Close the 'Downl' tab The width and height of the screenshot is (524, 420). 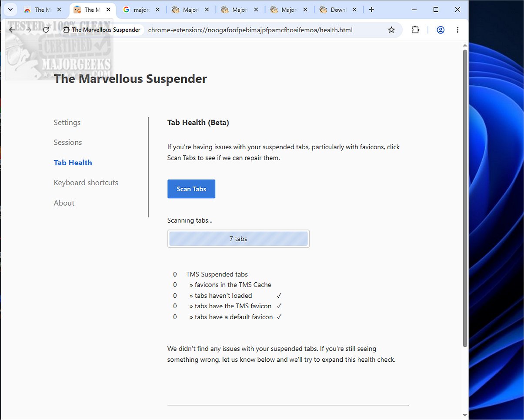coord(354,10)
